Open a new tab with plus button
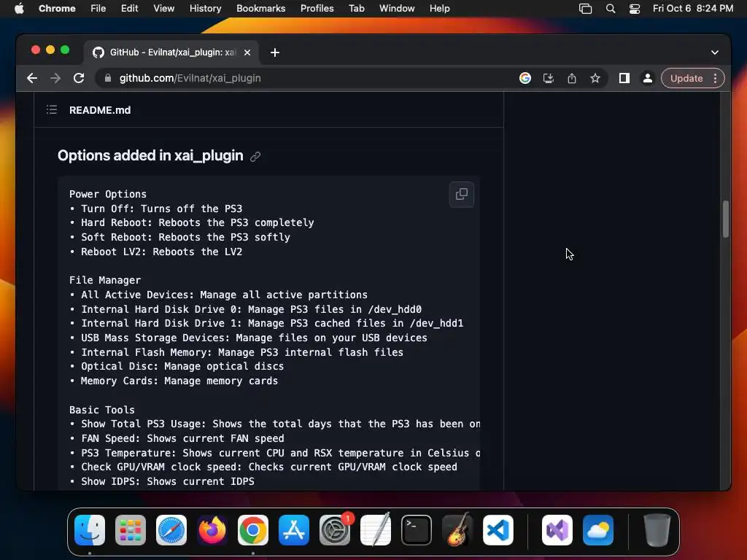Image resolution: width=747 pixels, height=560 pixels. [x=275, y=52]
